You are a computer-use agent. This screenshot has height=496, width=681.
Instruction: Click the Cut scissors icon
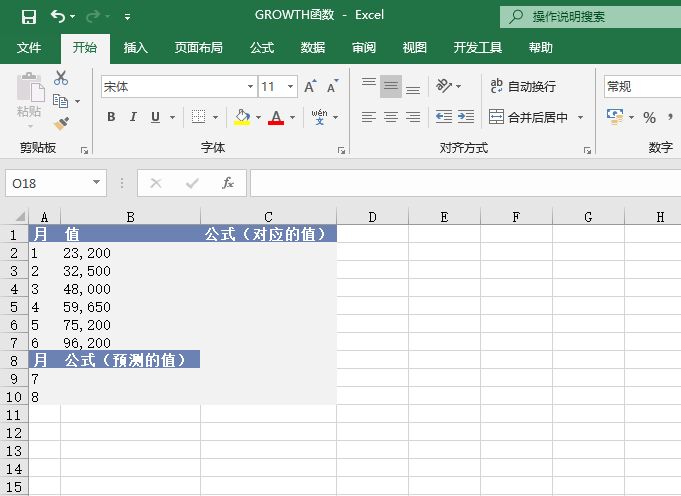click(61, 78)
